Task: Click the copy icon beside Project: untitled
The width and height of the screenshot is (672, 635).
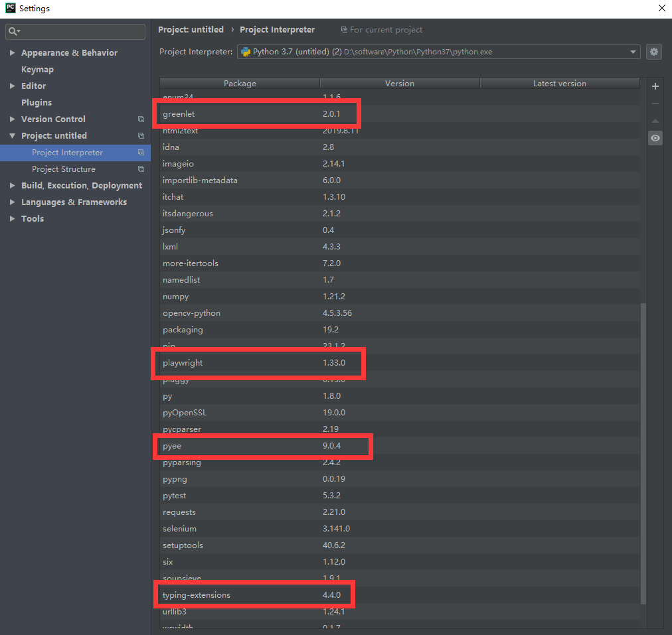Action: point(141,136)
